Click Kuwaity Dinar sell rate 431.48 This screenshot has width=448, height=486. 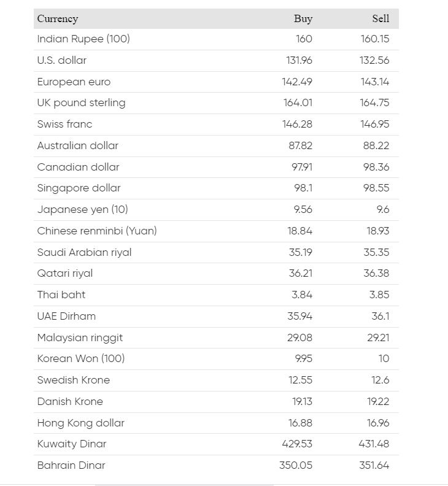pyautogui.click(x=374, y=444)
